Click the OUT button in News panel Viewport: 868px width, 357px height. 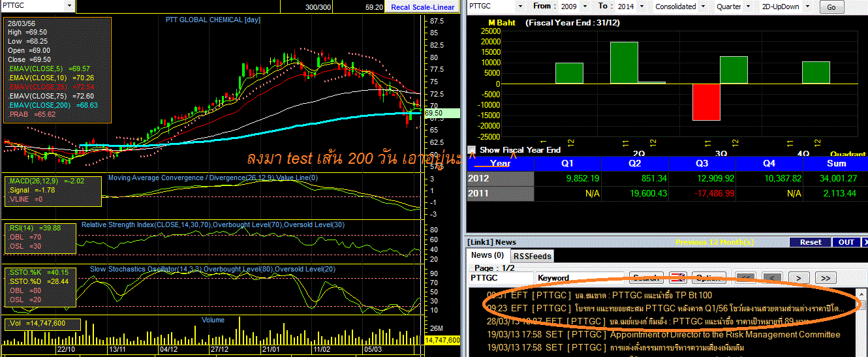click(846, 242)
